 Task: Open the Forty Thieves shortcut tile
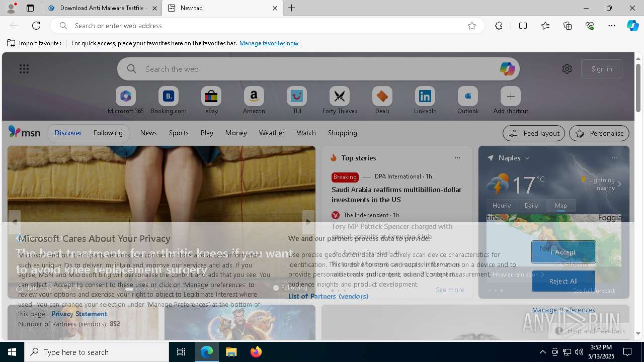click(340, 101)
